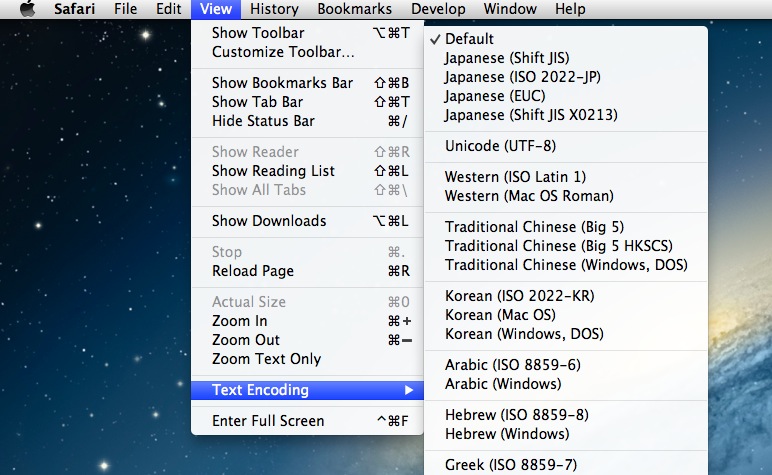Open the Help menu
Screen dimensions: 772x475
(x=570, y=9)
